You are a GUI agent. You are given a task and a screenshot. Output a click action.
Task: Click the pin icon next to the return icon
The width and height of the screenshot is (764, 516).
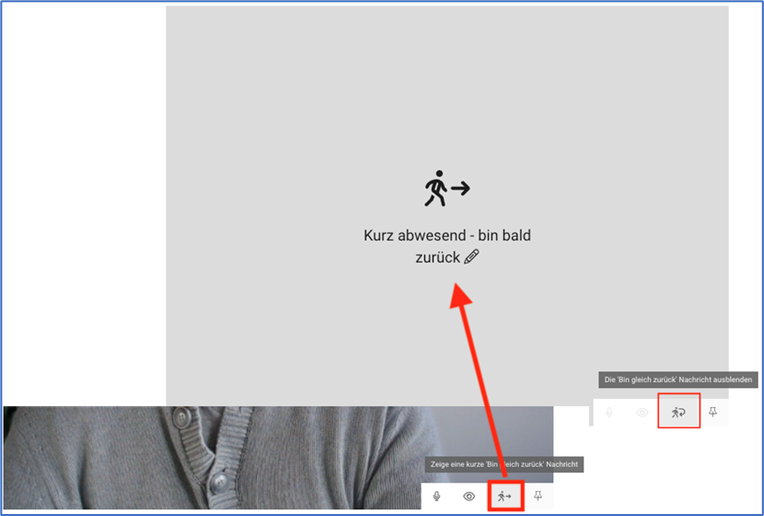(712, 412)
